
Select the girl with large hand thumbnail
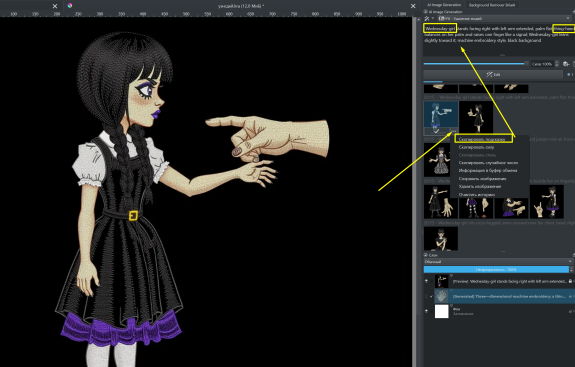441,202
